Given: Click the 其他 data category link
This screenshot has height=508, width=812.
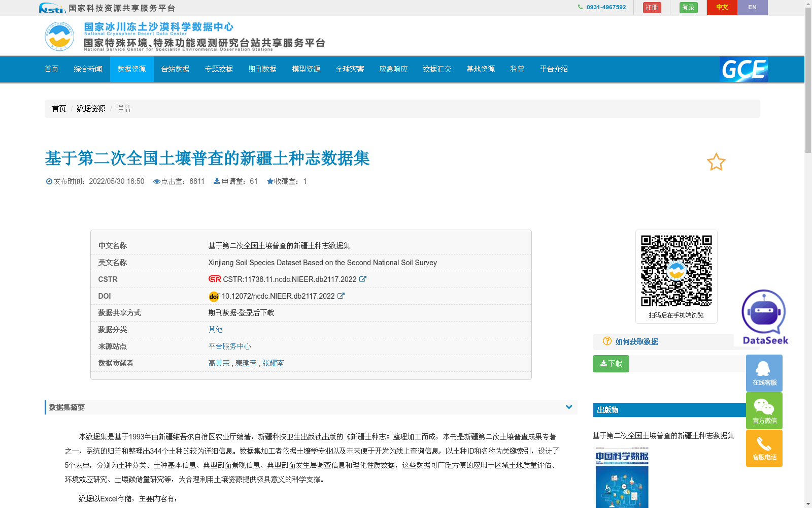Looking at the screenshot, I should click(x=215, y=330).
